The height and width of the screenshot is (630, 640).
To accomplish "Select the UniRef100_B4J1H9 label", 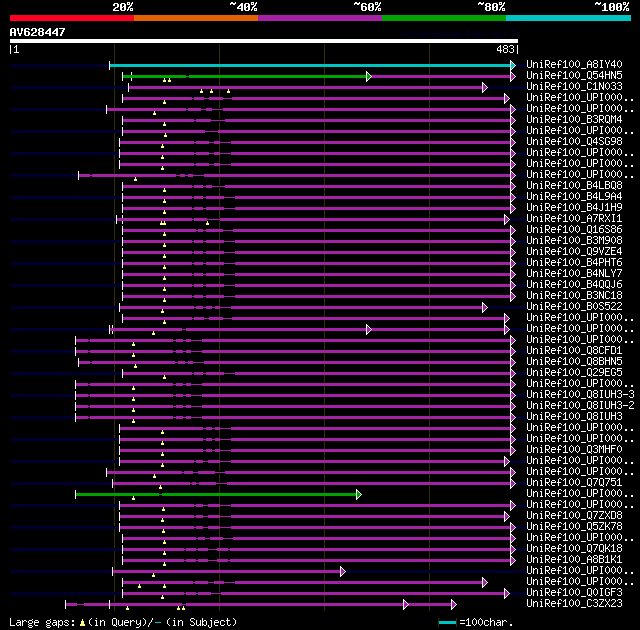I will point(574,208).
